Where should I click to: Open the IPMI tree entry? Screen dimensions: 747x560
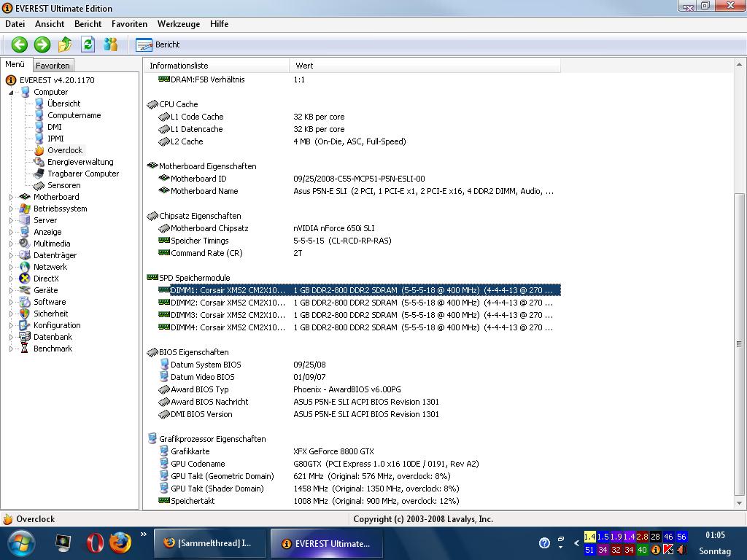pos(55,139)
